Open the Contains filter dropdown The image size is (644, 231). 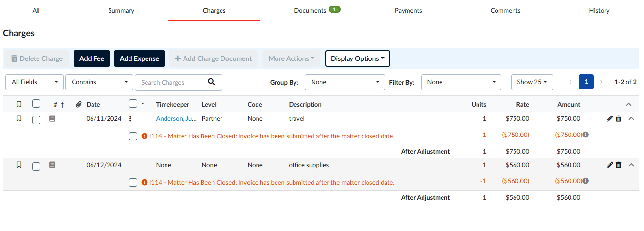pyautogui.click(x=99, y=82)
